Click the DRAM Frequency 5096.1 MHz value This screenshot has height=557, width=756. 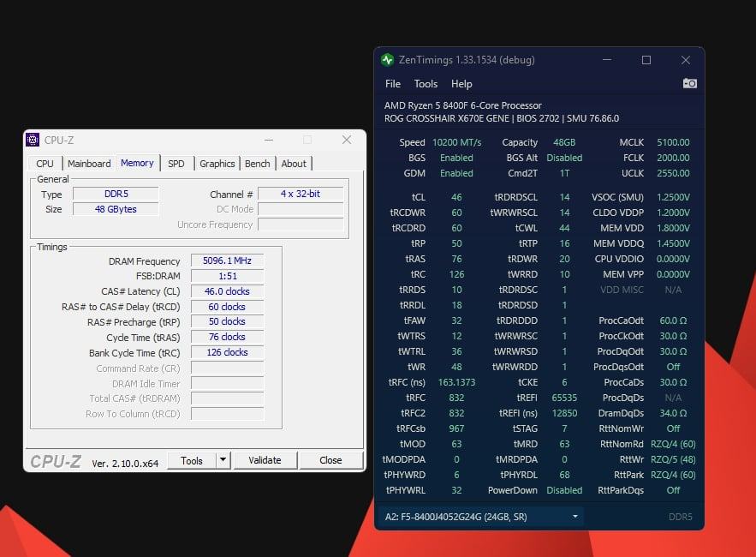(x=227, y=261)
